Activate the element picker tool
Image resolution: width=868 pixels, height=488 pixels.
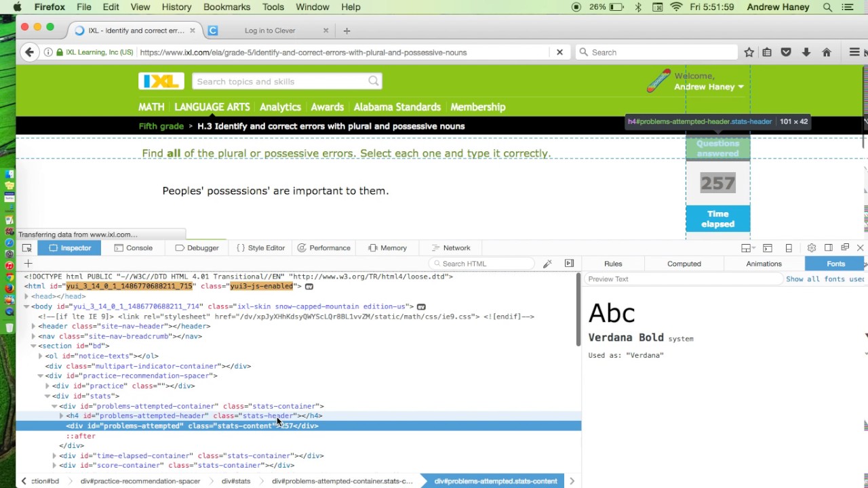click(x=26, y=248)
